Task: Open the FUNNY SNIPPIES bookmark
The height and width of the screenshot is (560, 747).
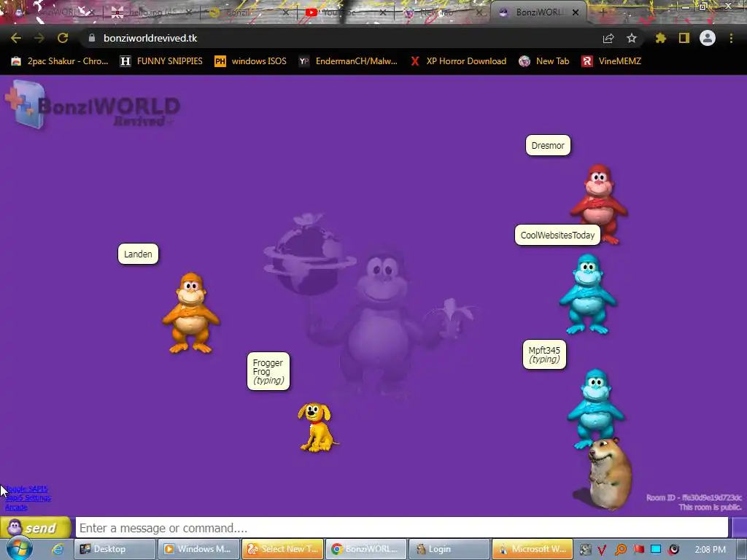Action: (161, 61)
